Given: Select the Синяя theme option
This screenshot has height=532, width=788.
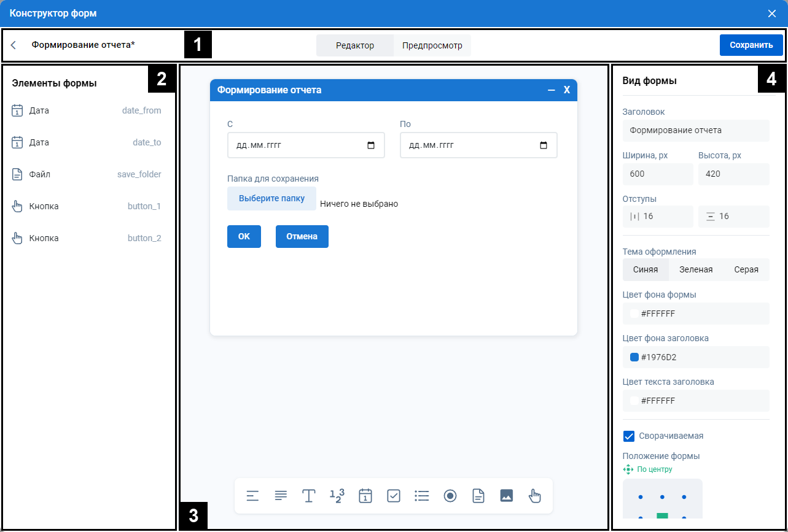Looking at the screenshot, I should coord(646,269).
